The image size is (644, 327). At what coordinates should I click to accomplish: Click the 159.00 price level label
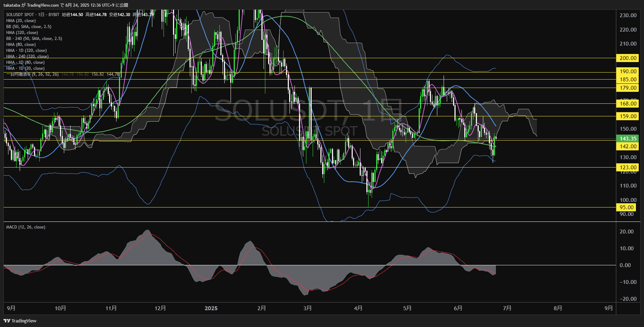(628, 116)
